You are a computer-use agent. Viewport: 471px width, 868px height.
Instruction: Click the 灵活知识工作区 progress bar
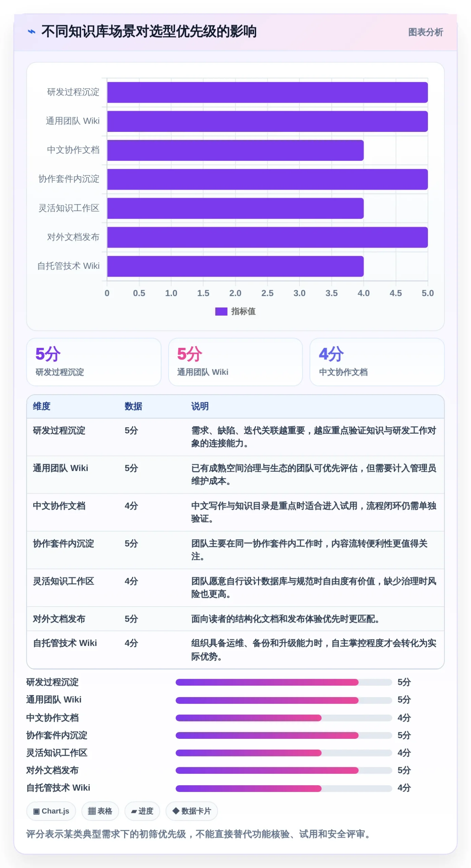[x=284, y=753]
